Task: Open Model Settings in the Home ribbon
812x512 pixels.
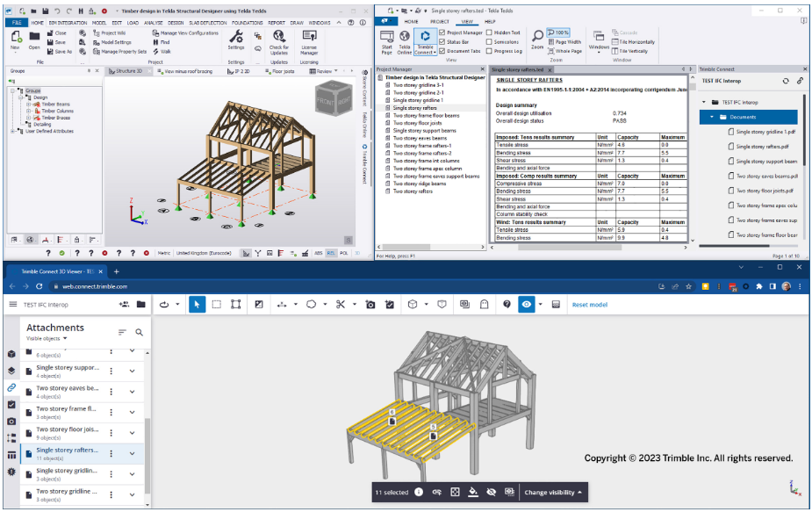Action: click(x=118, y=40)
